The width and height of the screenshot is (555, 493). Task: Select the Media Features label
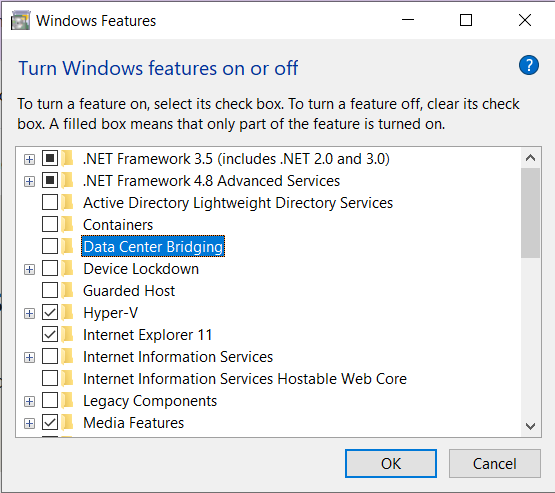point(133,423)
